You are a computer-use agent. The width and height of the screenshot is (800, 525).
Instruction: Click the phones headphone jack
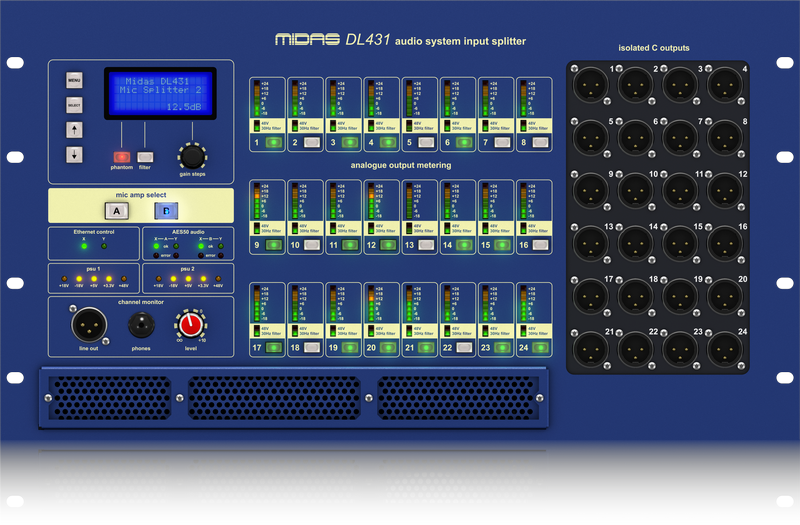(141, 325)
